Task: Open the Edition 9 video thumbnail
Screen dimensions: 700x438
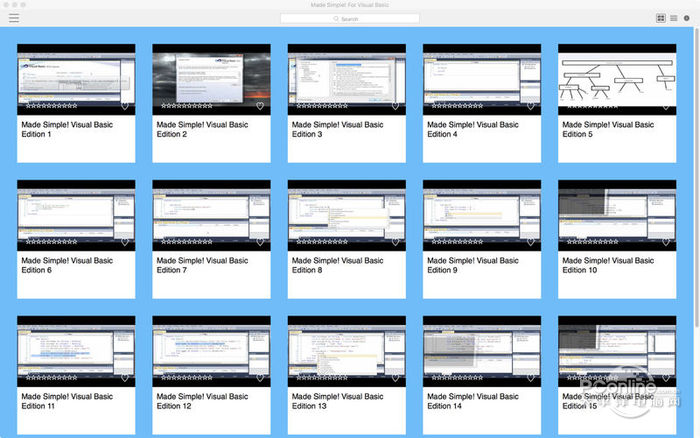Action: [482, 214]
